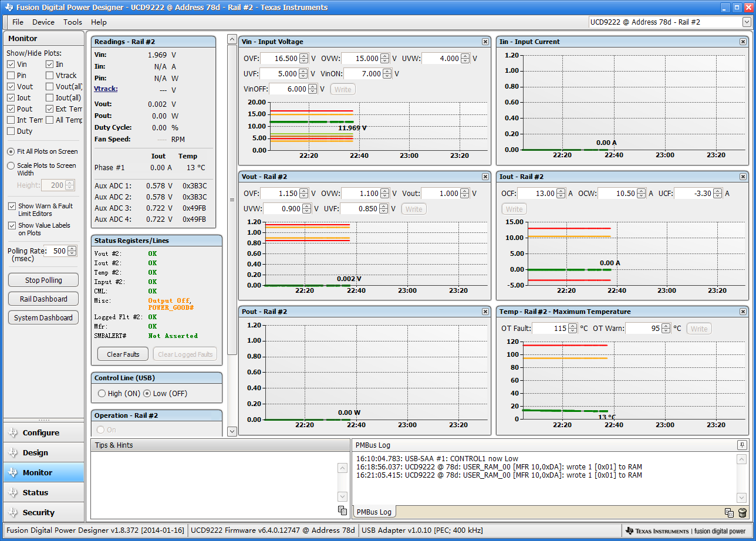The height and width of the screenshot is (541, 756).
Task: Click the Stop Polling button
Action: pos(43,280)
